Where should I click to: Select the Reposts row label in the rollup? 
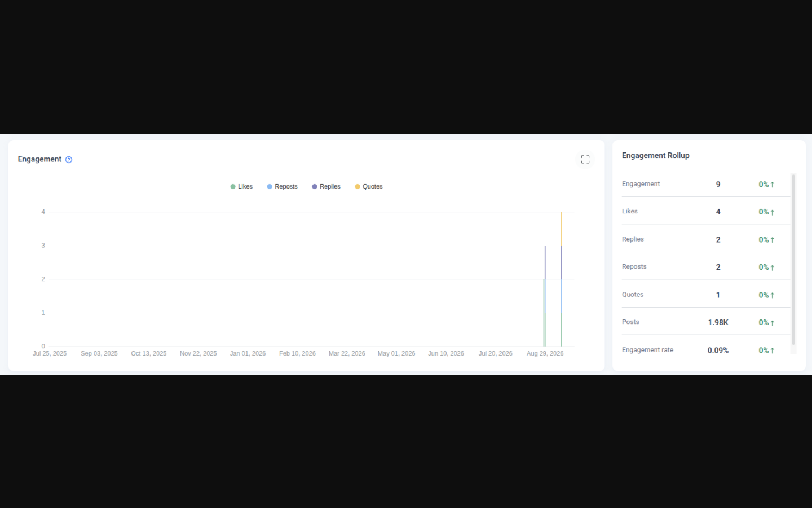click(634, 267)
